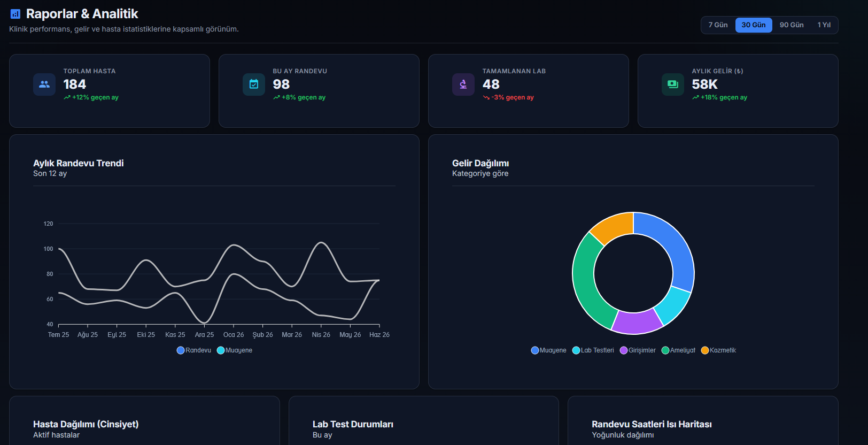Toggle Muayene series in trend chart legend
The width and height of the screenshot is (868, 445).
tap(235, 350)
